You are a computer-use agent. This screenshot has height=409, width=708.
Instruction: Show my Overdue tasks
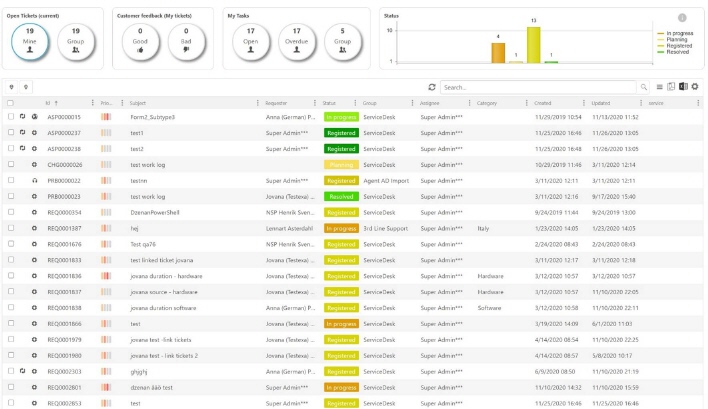[297, 42]
